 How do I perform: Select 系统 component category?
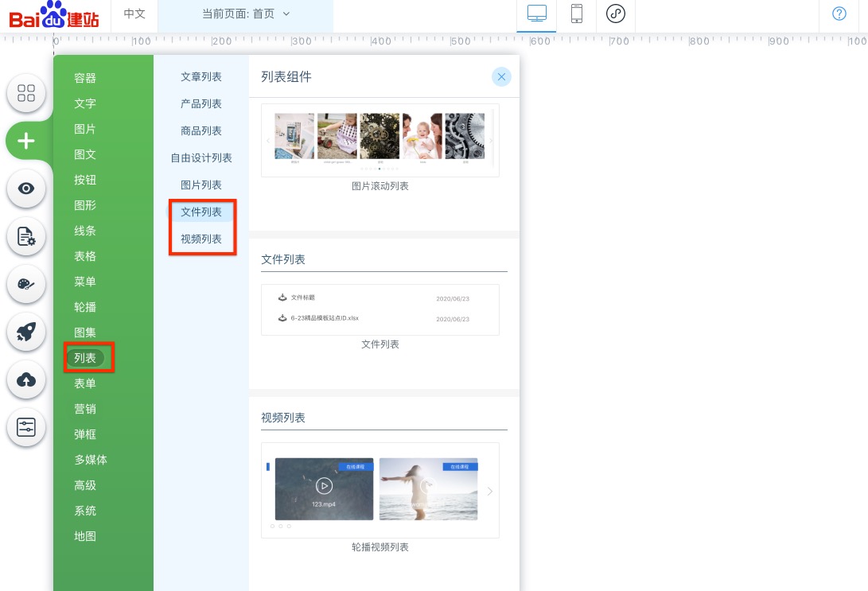click(x=85, y=511)
